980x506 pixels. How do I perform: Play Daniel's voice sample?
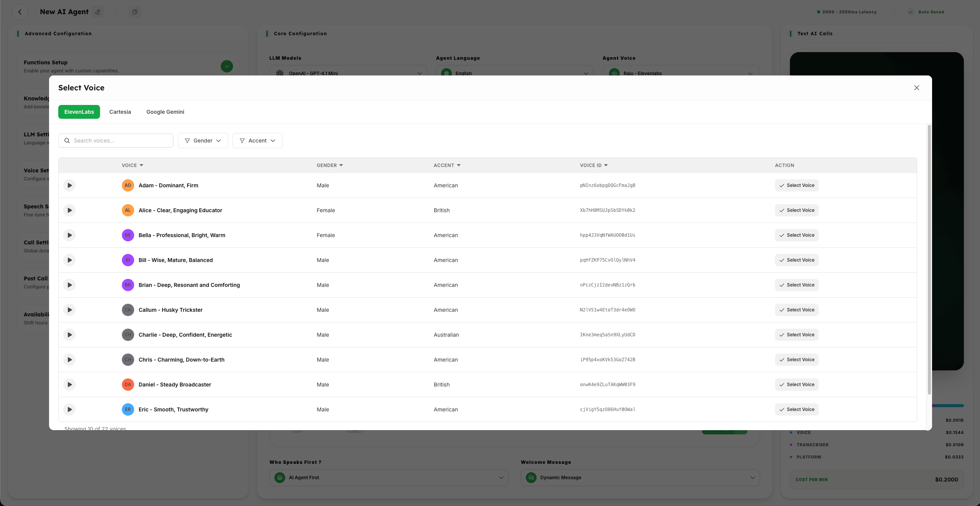click(x=69, y=384)
